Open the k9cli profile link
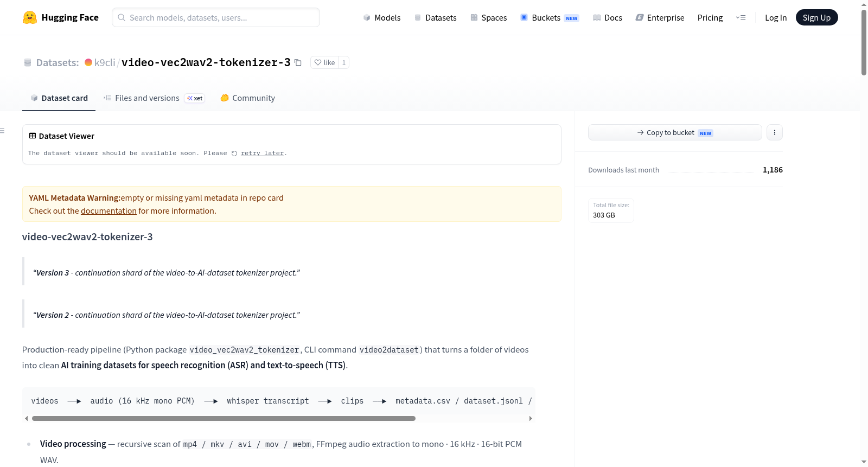Image resolution: width=868 pixels, height=467 pixels. (x=105, y=62)
